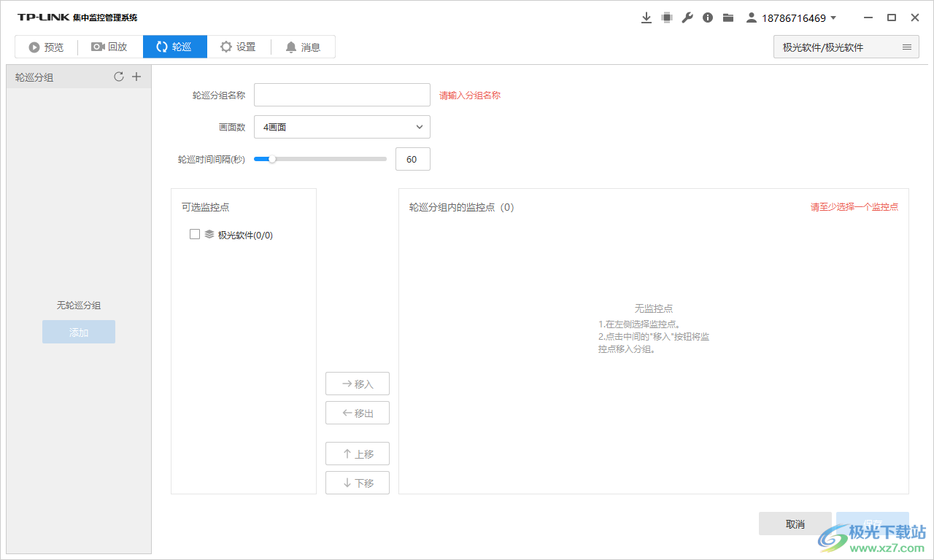Open the wrench settings icon in title bar

687,17
